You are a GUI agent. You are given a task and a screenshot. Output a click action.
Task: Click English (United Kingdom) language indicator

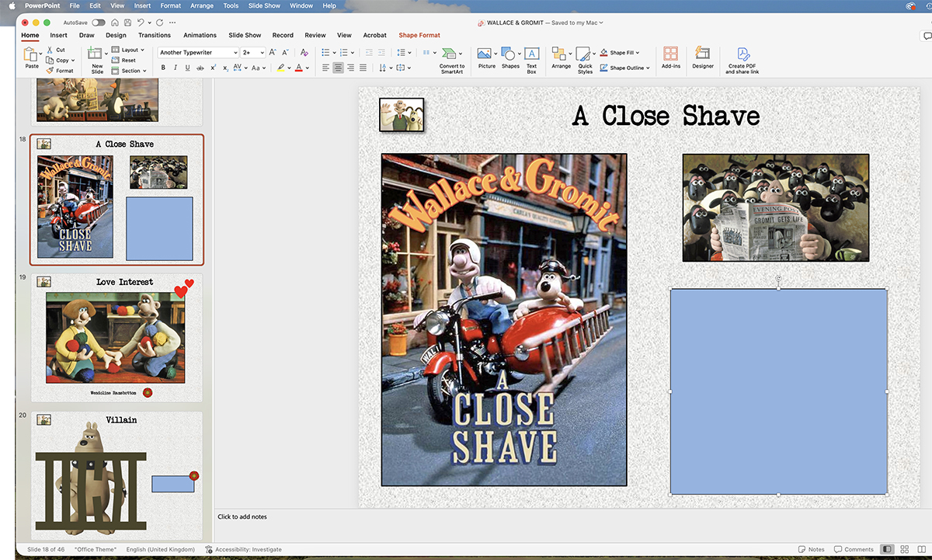pos(161,549)
